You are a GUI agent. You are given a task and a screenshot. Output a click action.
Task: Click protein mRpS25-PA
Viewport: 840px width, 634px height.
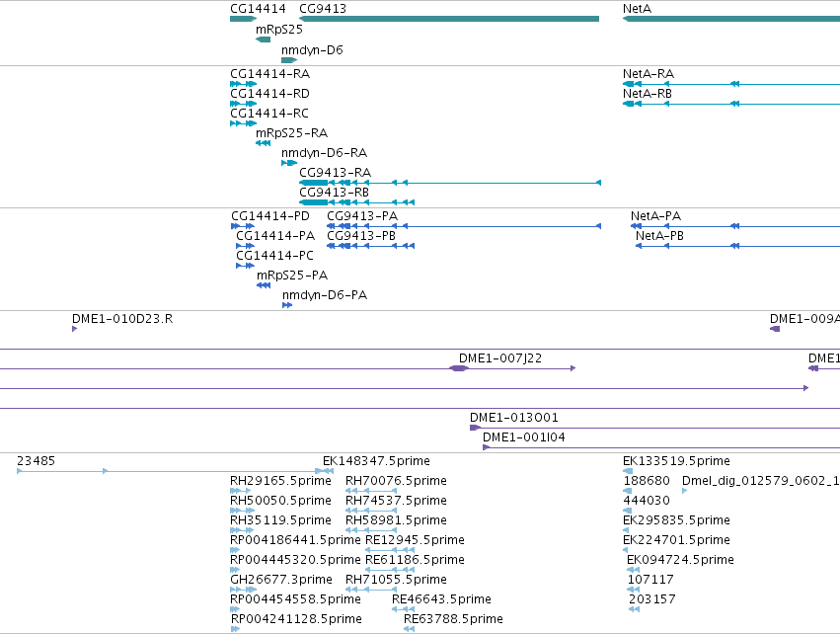click(264, 285)
